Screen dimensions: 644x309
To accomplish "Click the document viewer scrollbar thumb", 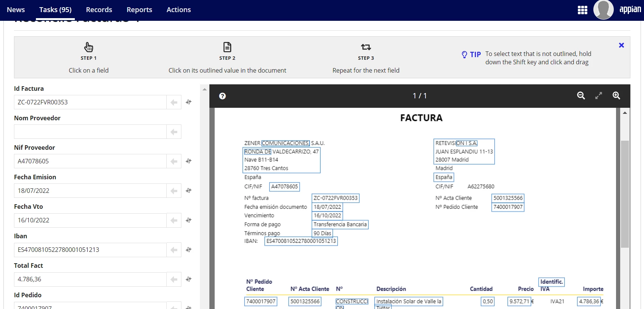I will coord(625,194).
